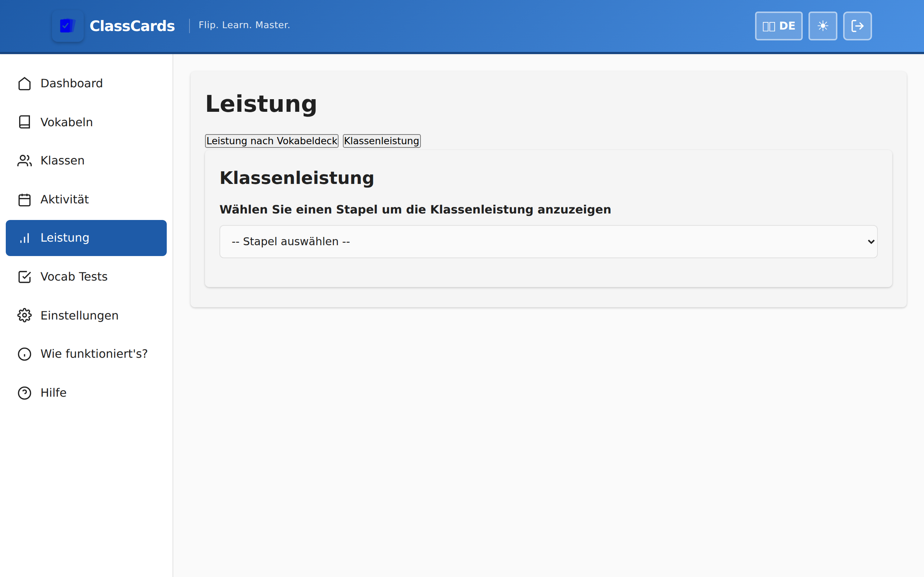This screenshot has height=577, width=924.
Task: Go to Vocab Tests page
Action: [x=74, y=277]
